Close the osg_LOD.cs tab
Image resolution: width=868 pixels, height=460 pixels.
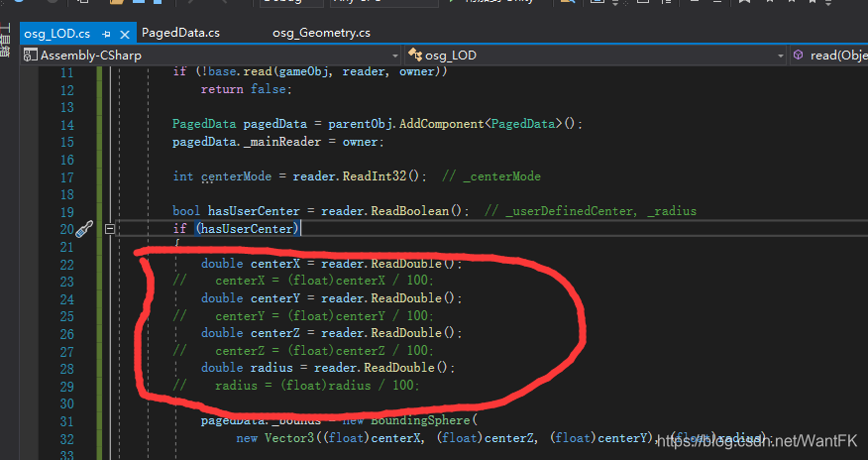pyautogui.click(x=125, y=35)
